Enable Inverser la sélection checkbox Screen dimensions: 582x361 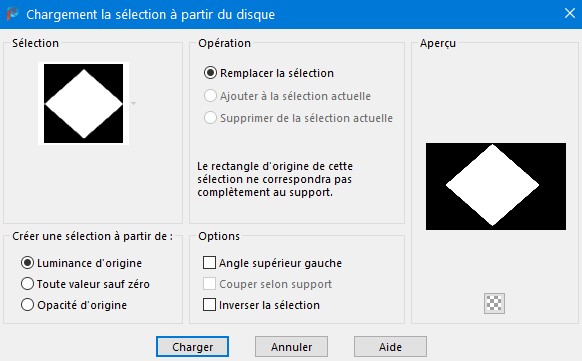209,305
